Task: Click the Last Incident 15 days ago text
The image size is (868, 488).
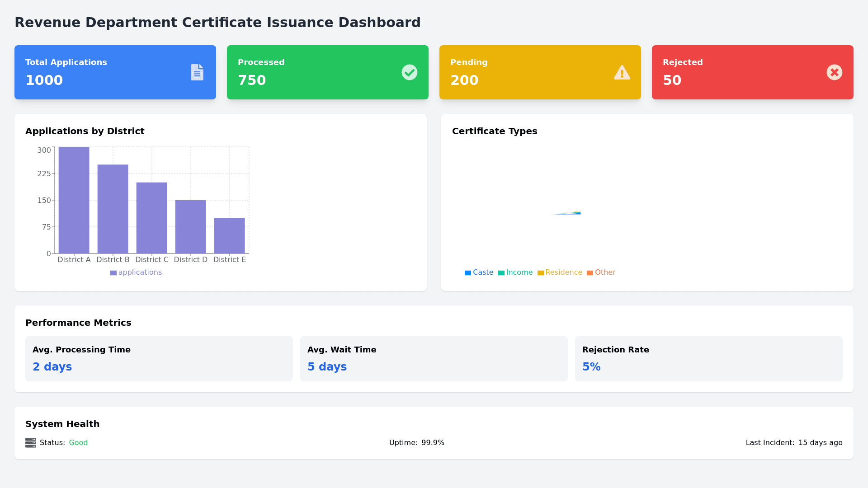Action: click(820, 443)
